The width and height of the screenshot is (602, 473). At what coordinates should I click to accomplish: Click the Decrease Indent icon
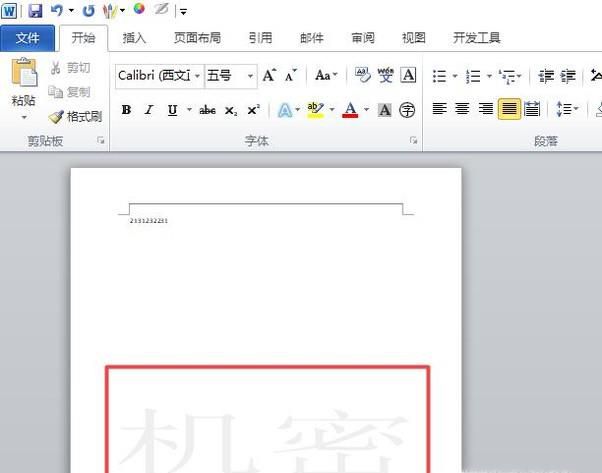point(546,76)
